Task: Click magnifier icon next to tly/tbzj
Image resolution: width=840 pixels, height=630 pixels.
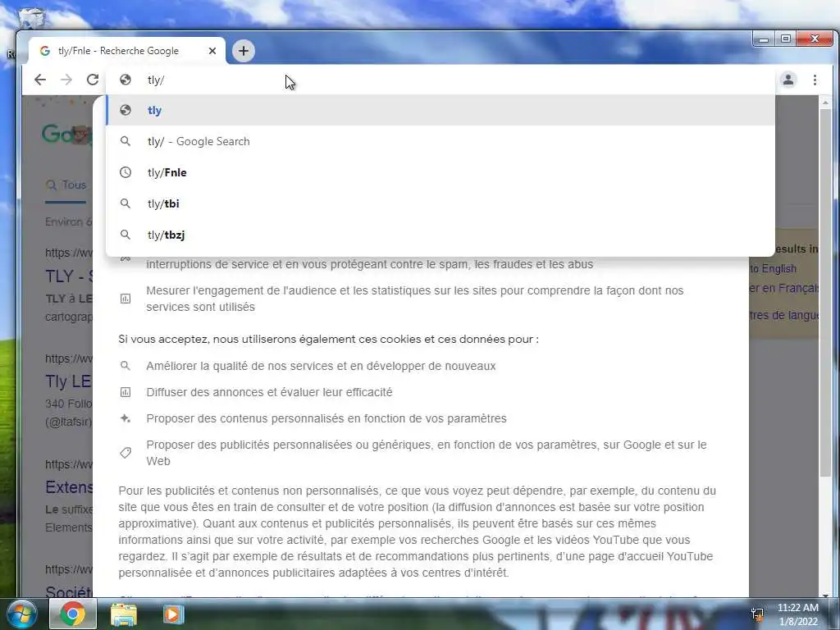Action: tap(126, 235)
